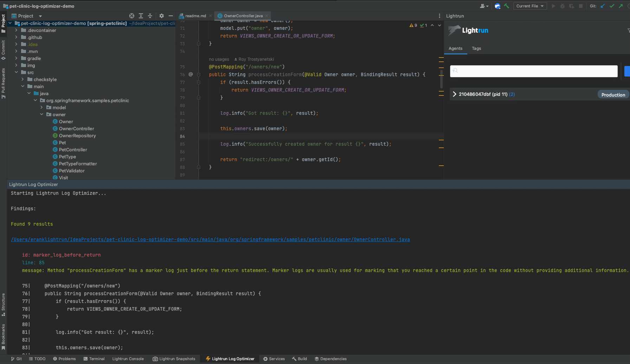Open the Lightrun logo panel header
Viewport: 630px width, 364px height.
click(469, 31)
